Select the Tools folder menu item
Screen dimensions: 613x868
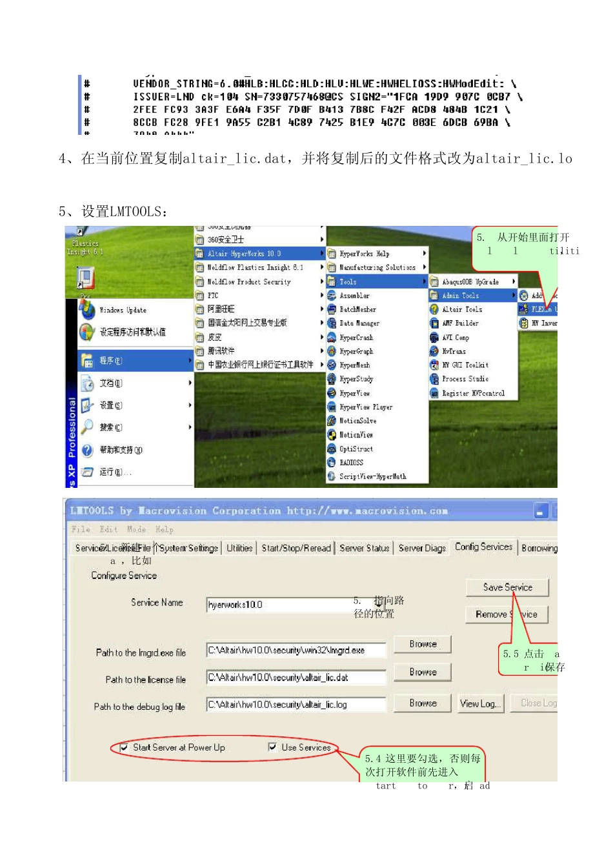377,281
